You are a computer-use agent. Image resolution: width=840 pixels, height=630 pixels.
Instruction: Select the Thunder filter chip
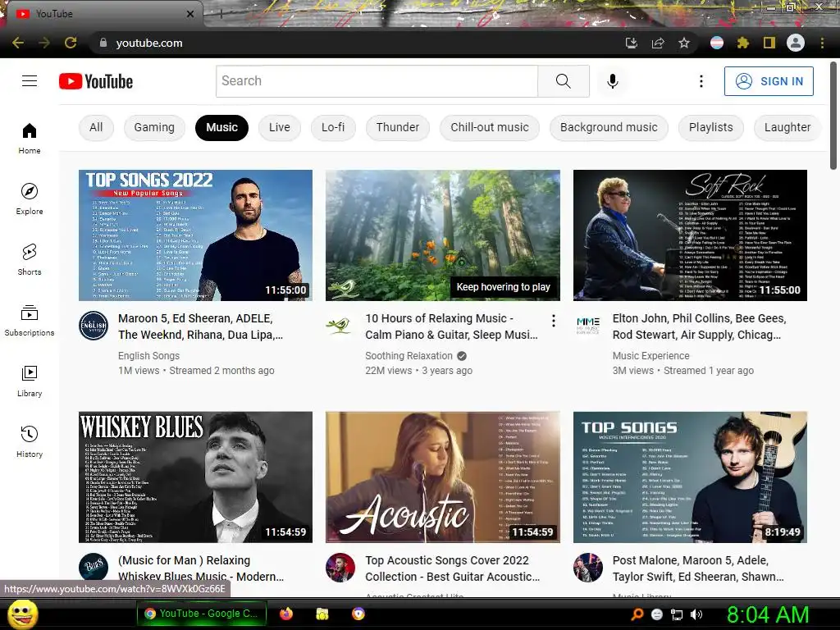click(398, 127)
